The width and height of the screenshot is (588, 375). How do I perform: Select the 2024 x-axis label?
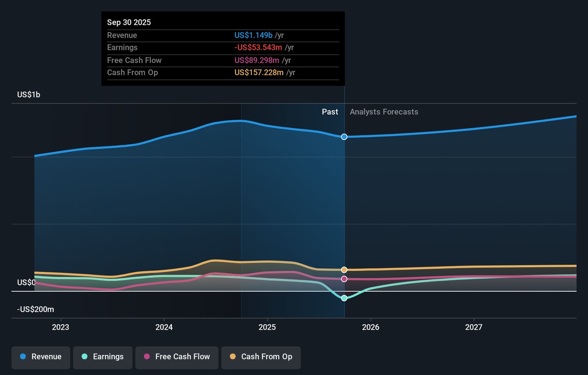coord(164,327)
